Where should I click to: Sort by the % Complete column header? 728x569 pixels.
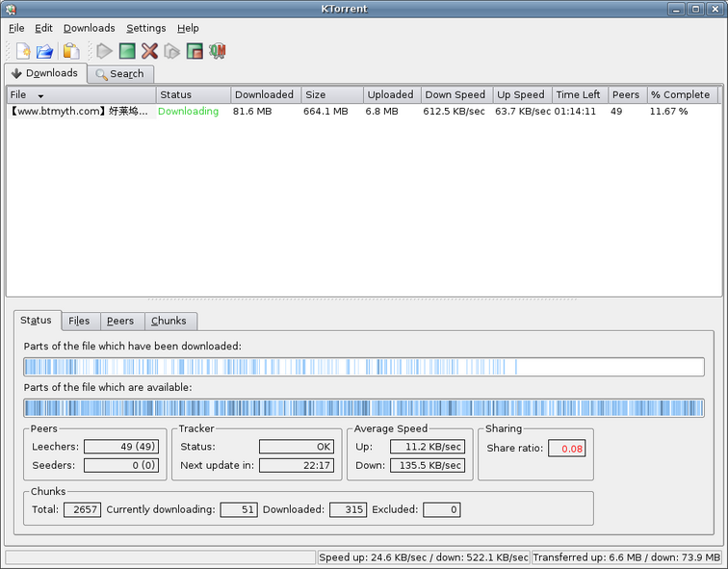pos(682,94)
